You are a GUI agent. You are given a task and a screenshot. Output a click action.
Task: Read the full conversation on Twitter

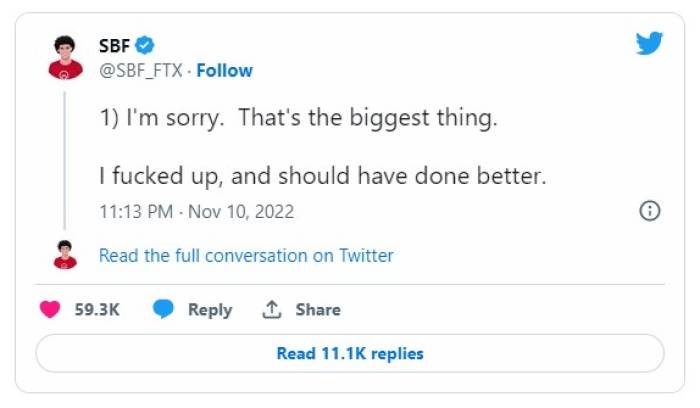tap(246, 256)
